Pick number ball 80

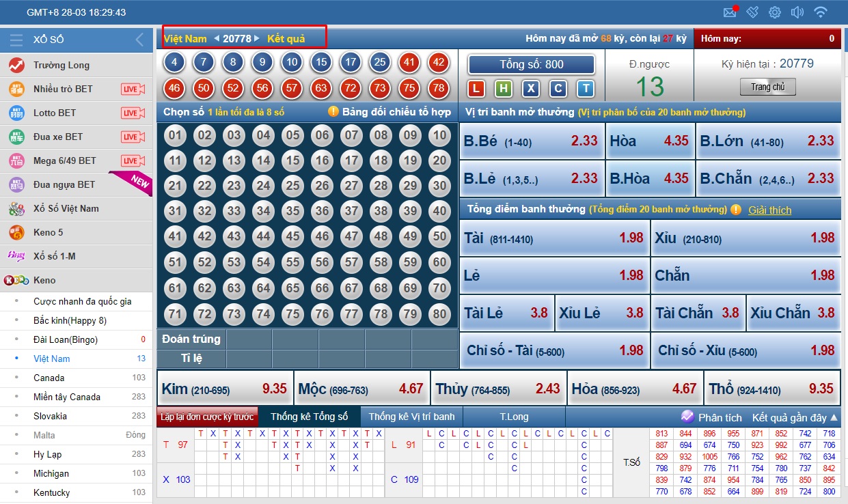click(x=439, y=315)
